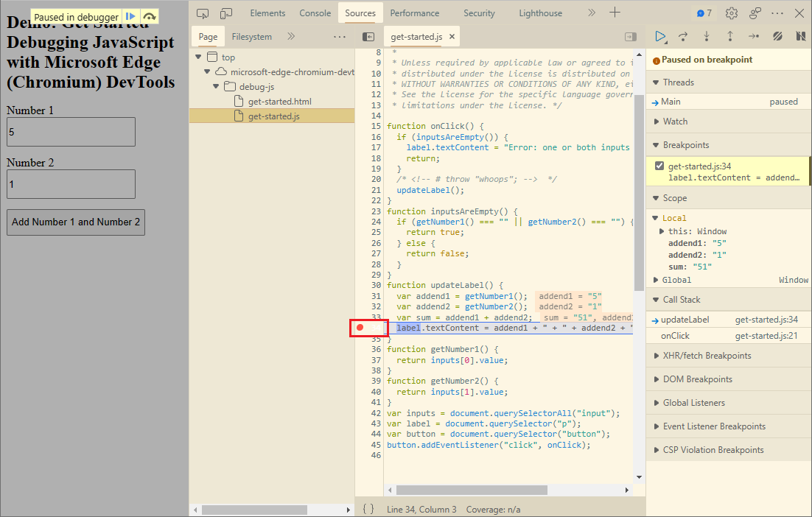Click the Number 1 input field
This screenshot has width=812, height=517.
click(x=71, y=131)
